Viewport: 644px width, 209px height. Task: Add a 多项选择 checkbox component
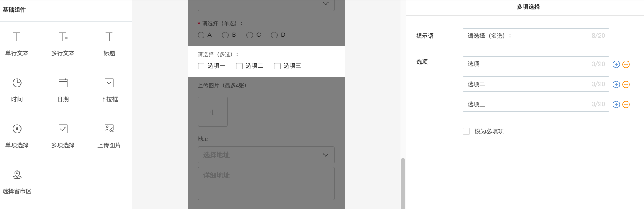(x=63, y=129)
